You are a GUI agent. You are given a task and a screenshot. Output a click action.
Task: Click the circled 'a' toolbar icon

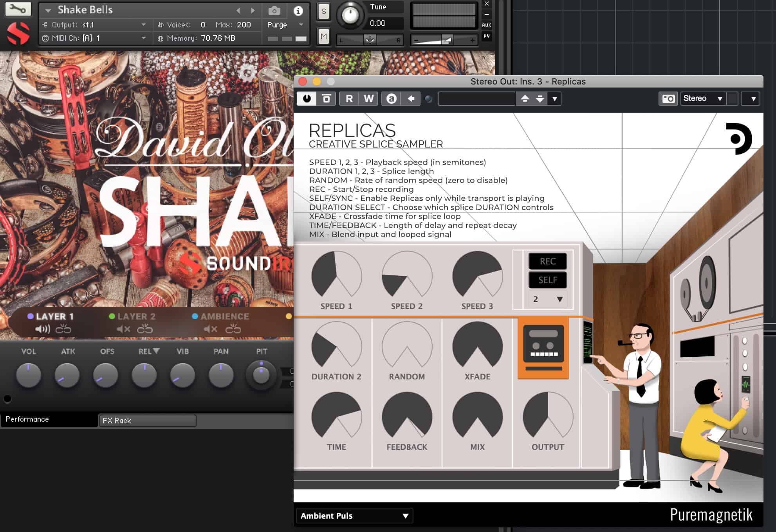pyautogui.click(x=391, y=99)
